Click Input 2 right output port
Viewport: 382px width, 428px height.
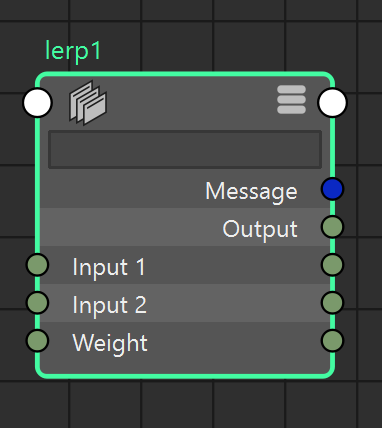pyautogui.click(x=332, y=303)
